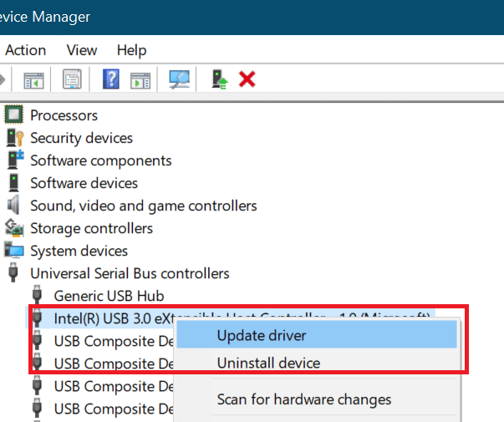Click the Forward arrow toolbar icon
The width and height of the screenshot is (504, 422).
(x=3, y=79)
